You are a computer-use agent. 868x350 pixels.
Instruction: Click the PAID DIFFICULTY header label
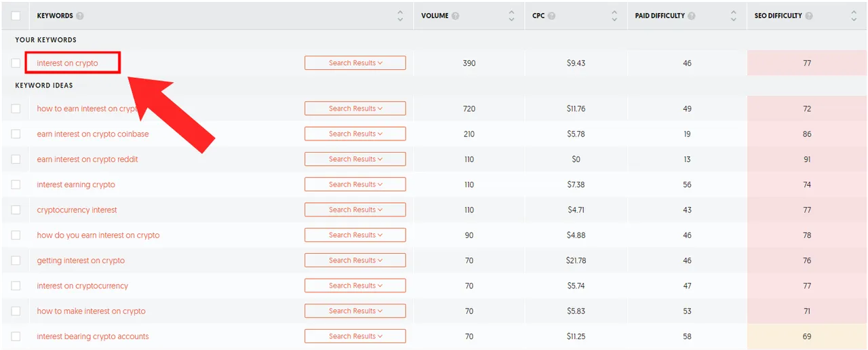tap(660, 16)
